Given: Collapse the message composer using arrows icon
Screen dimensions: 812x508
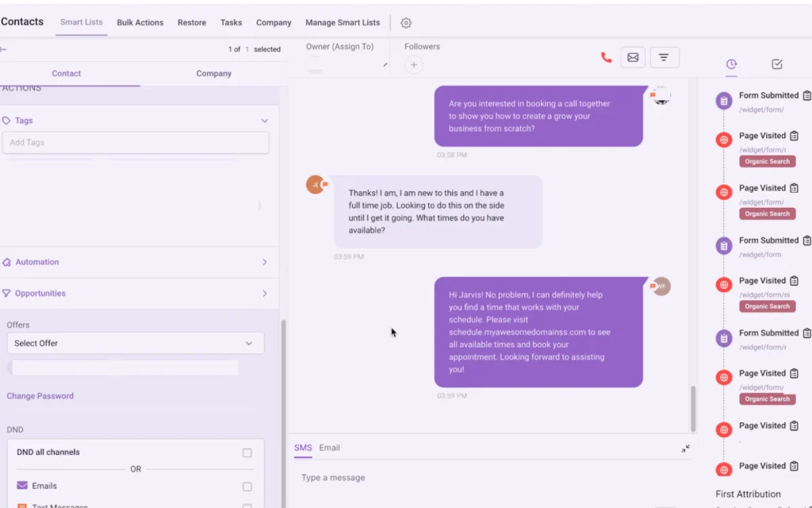Looking at the screenshot, I should pos(686,448).
